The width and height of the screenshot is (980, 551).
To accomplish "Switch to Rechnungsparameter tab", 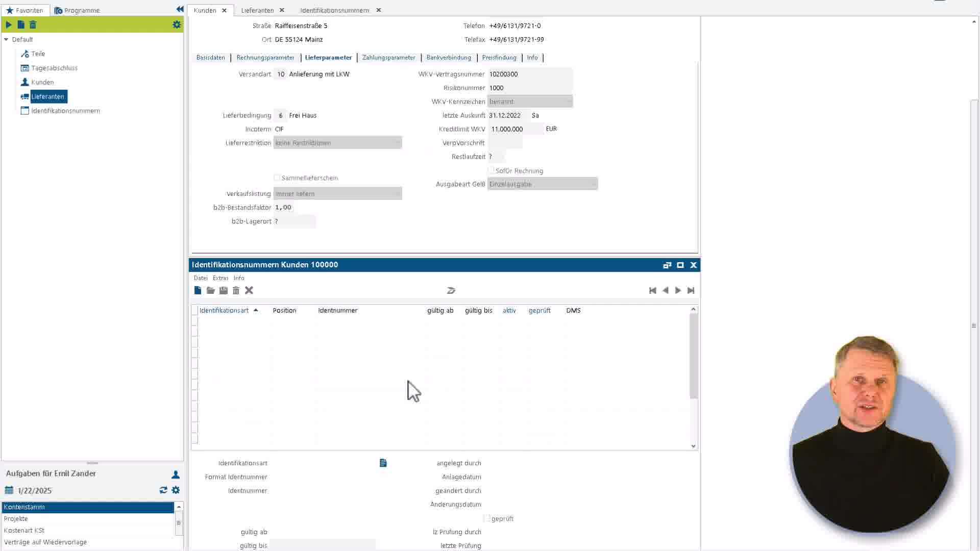I will [x=265, y=58].
